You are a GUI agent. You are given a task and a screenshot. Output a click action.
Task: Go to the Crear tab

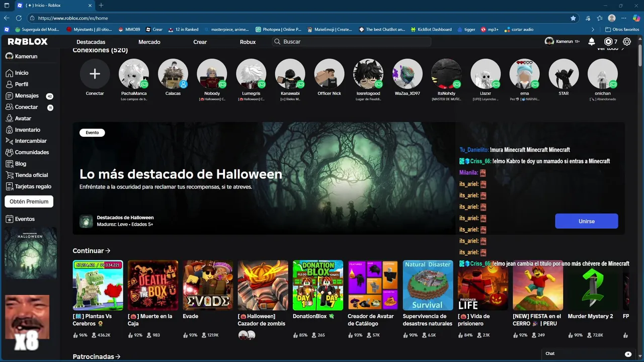200,42
